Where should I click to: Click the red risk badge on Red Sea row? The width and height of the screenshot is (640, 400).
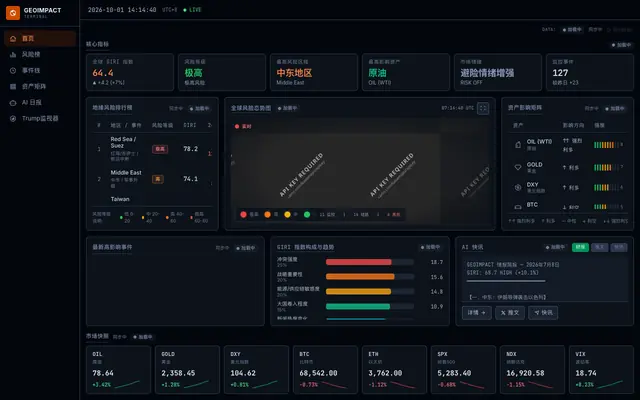point(160,149)
